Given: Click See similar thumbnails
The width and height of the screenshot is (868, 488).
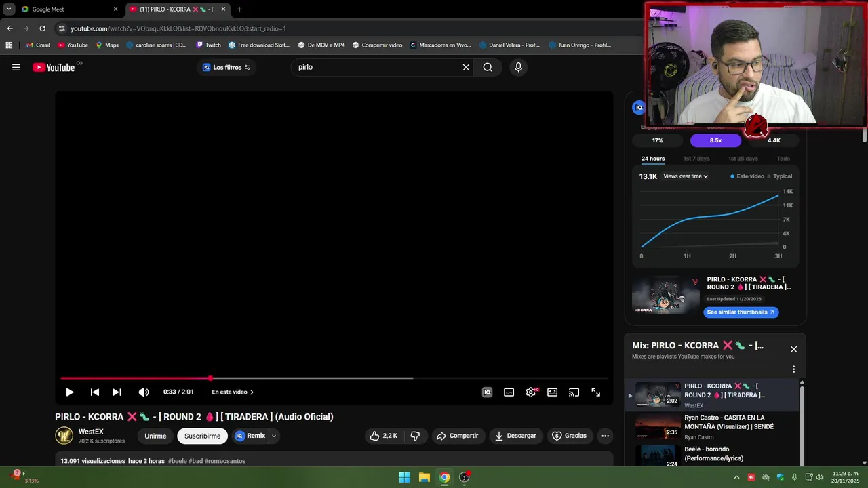Looking at the screenshot, I should [x=741, y=312].
